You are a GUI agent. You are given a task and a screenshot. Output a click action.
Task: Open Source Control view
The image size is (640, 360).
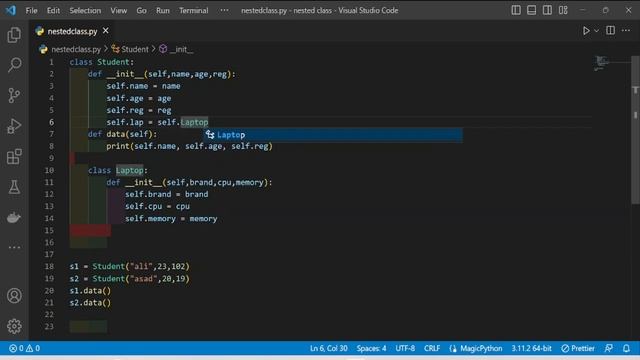pyautogui.click(x=14, y=96)
